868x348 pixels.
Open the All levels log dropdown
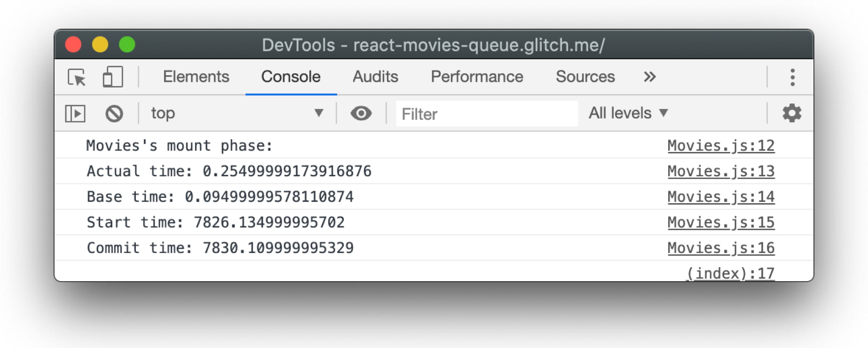click(628, 113)
